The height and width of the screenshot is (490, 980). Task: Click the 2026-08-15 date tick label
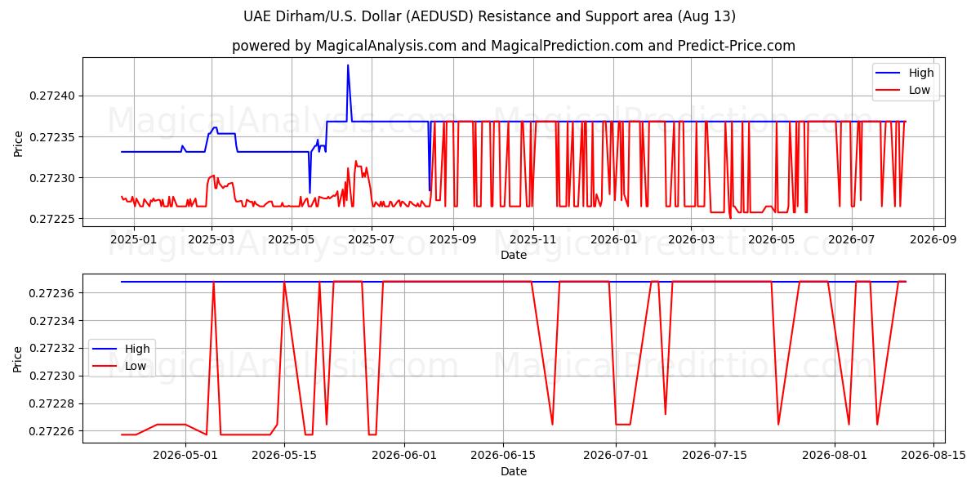[935, 456]
